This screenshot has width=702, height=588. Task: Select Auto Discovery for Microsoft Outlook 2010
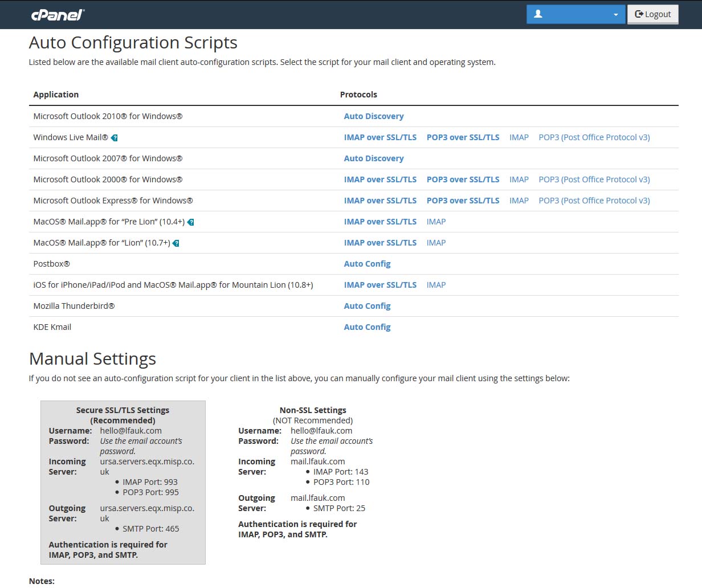point(374,116)
